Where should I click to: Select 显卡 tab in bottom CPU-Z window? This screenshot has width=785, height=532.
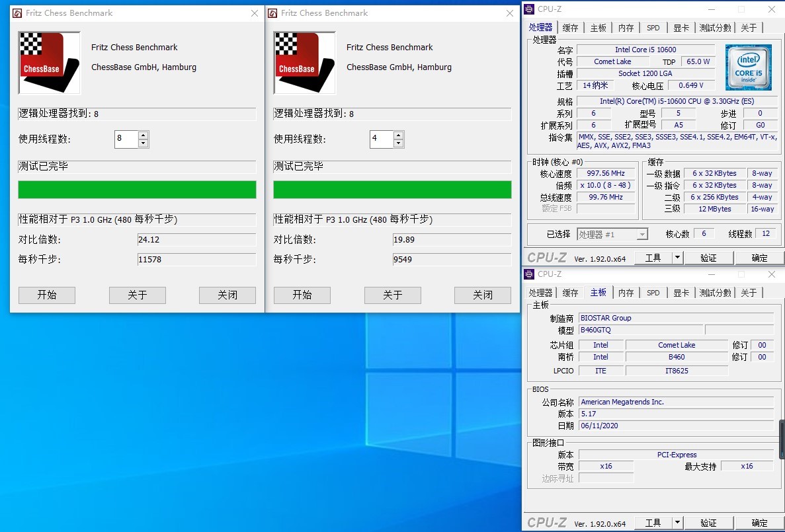tap(681, 293)
